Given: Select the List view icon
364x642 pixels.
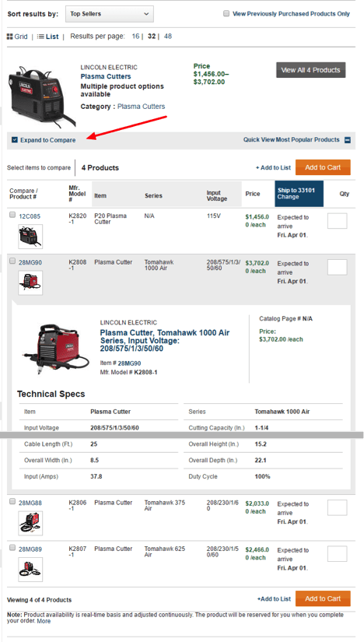Looking at the screenshot, I should pos(40,37).
